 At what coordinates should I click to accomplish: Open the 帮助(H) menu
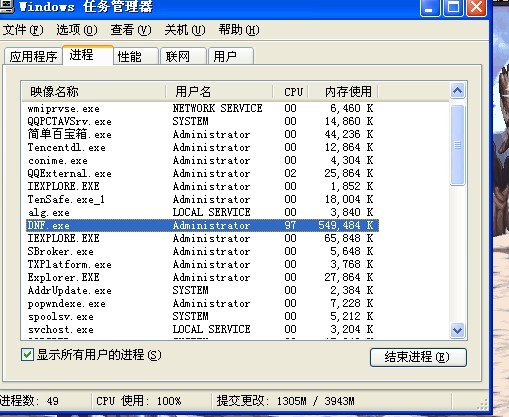click(x=239, y=30)
